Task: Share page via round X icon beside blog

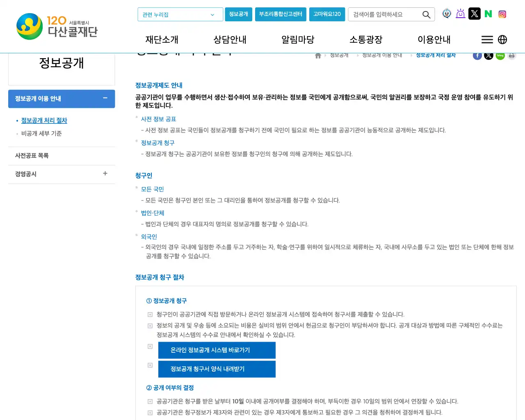Action: coord(488,55)
